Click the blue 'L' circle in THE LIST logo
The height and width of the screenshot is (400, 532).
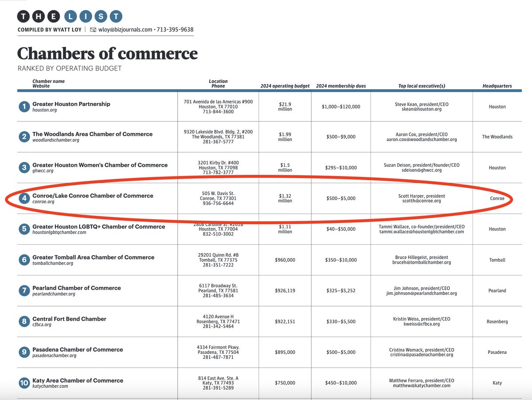coord(70,16)
